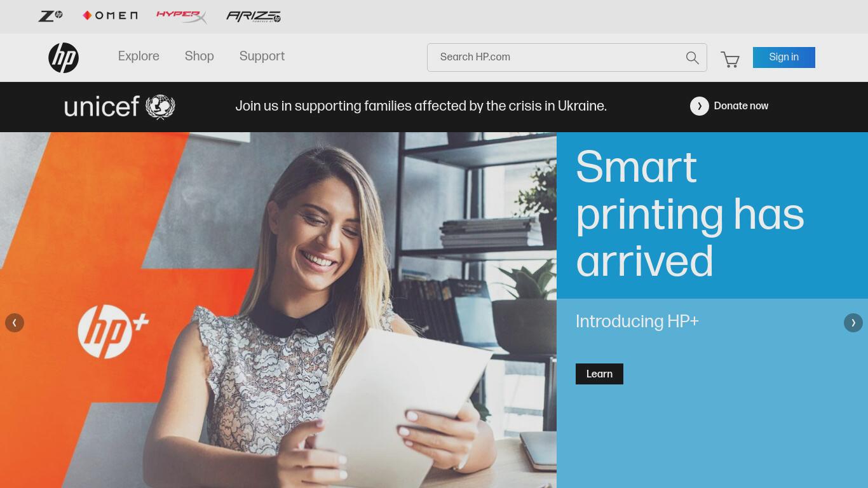Open the Z by HP brand logo
This screenshot has height=488, width=868.
(50, 16)
